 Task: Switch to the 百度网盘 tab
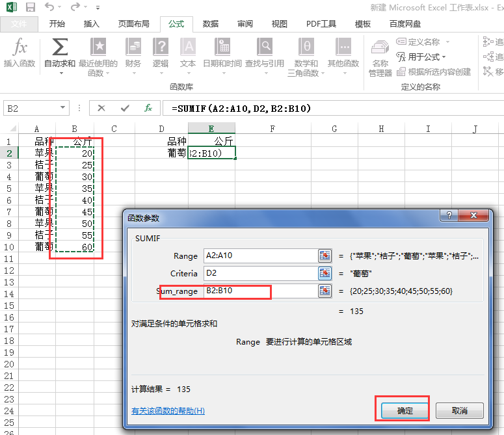pos(405,24)
